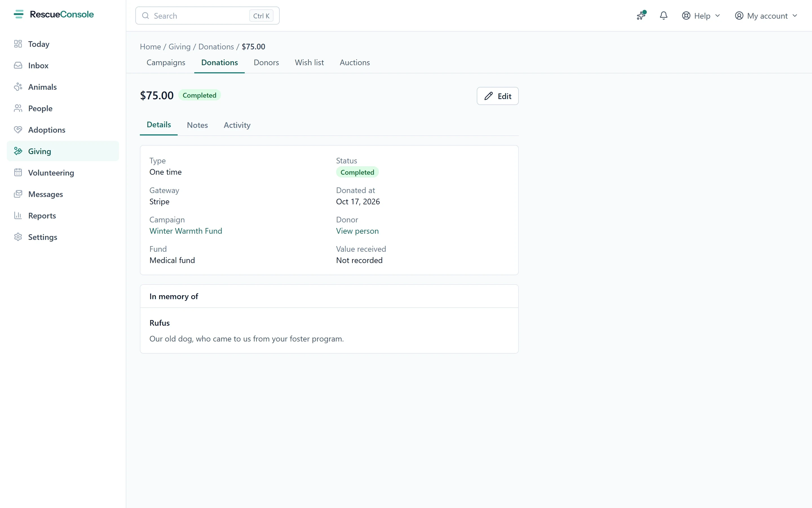Click the Medical fund value
The width and height of the screenshot is (812, 508).
[172, 260]
